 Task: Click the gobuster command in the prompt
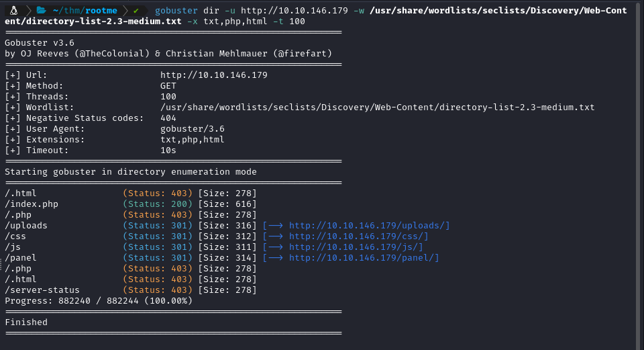coord(176,11)
